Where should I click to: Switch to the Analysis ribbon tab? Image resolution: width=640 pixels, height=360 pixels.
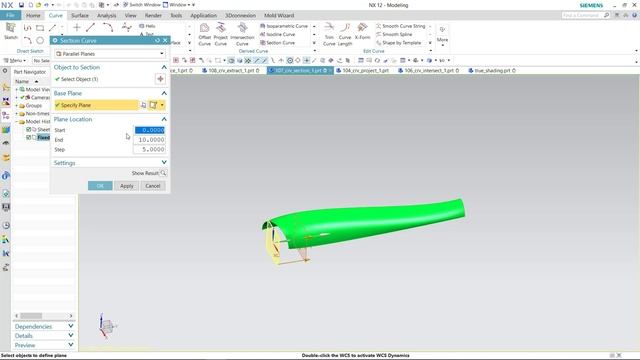pyautogui.click(x=107, y=15)
